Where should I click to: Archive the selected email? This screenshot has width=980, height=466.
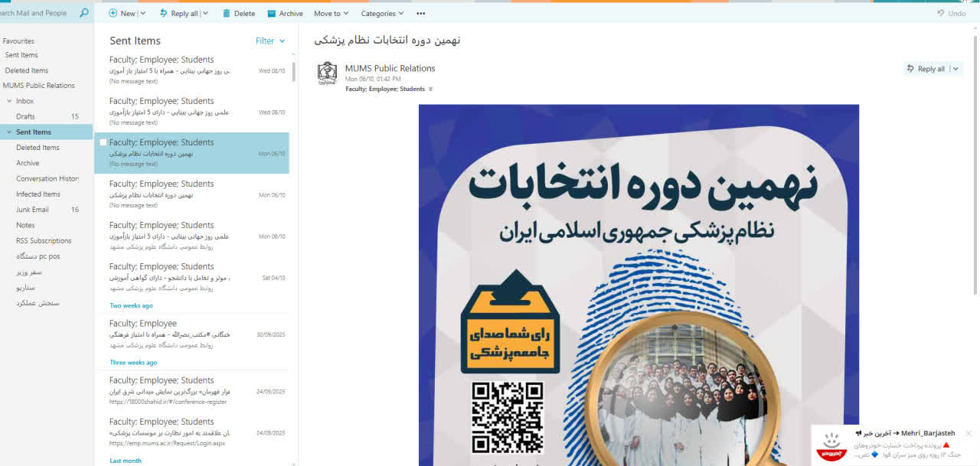point(285,14)
